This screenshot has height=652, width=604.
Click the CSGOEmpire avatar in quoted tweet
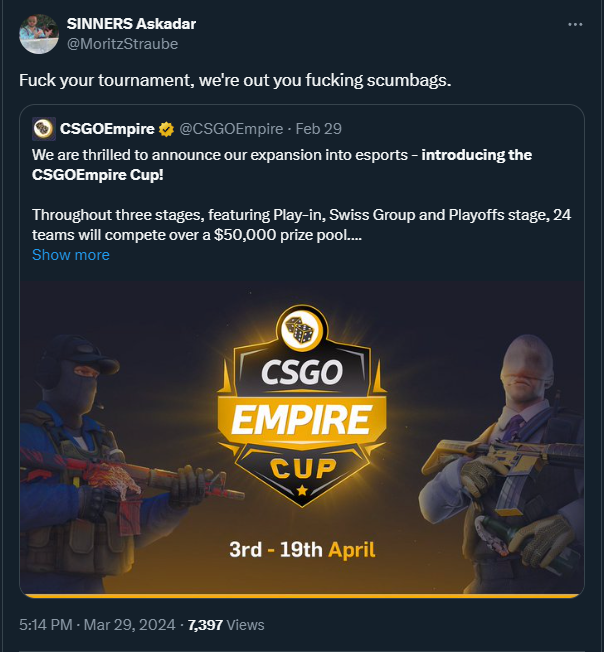43,128
